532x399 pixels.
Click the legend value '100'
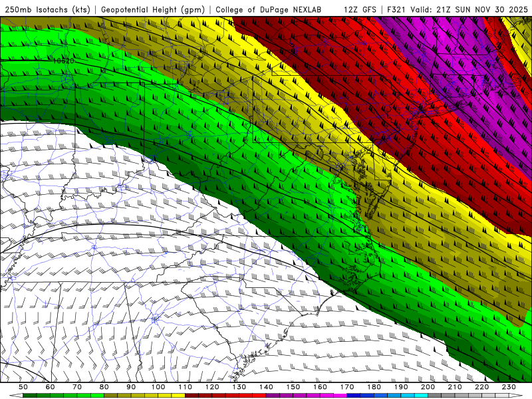click(x=158, y=387)
